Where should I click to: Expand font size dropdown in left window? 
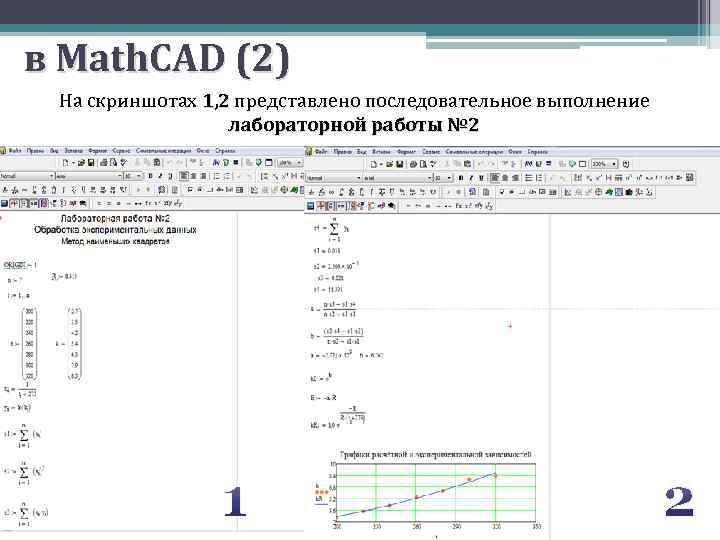(x=139, y=176)
